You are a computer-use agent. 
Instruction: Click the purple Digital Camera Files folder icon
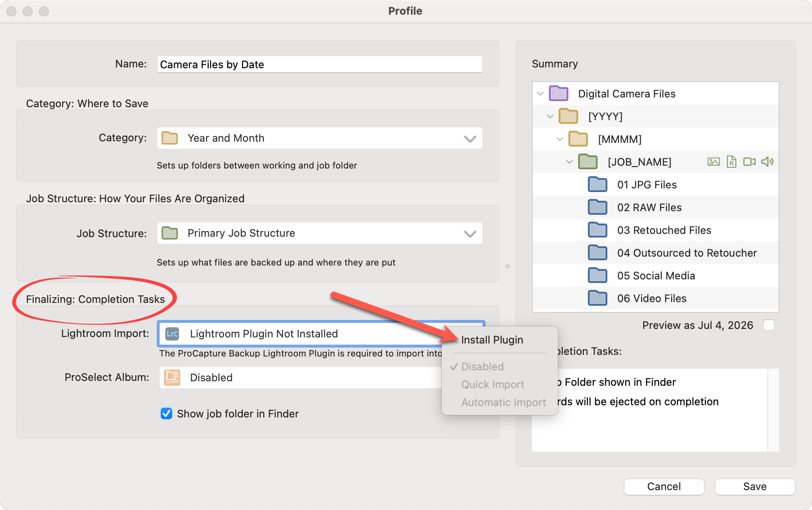tap(559, 94)
